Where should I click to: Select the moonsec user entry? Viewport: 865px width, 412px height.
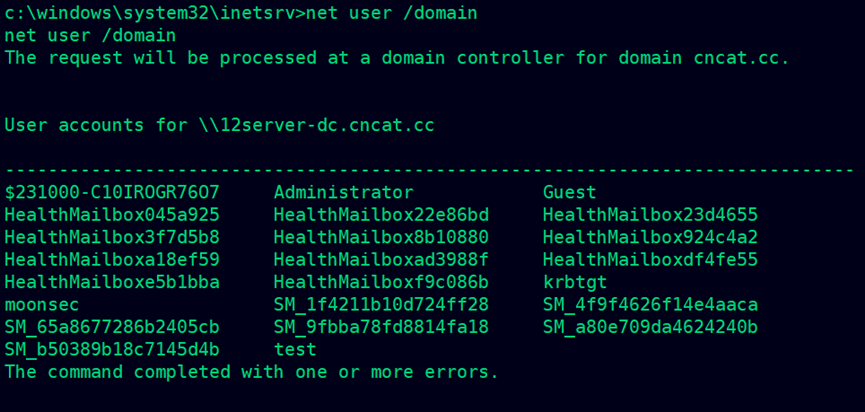42,304
